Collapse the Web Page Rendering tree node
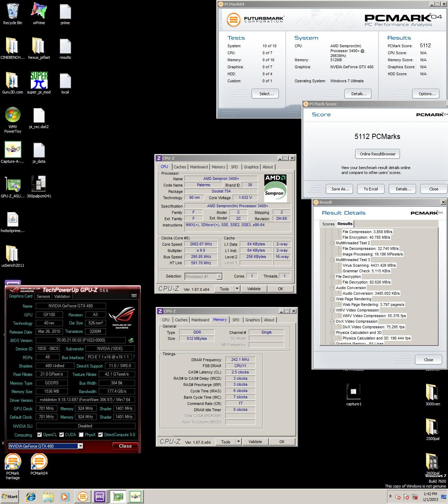448x504 pixels. point(332,299)
